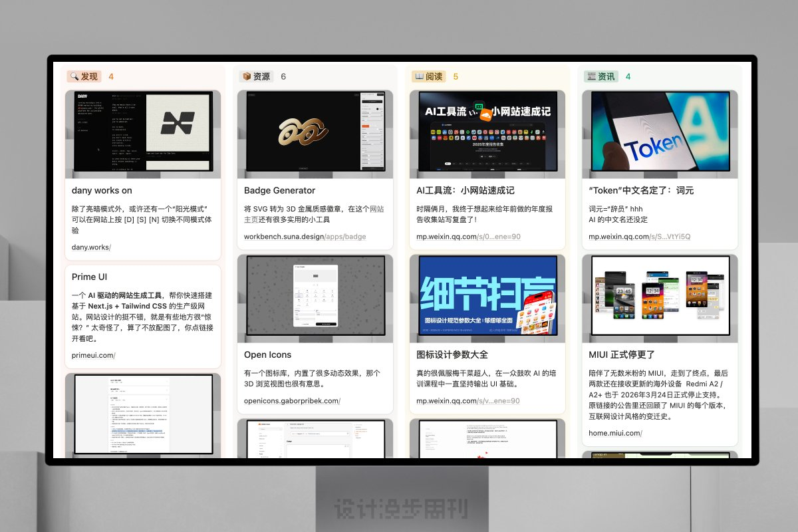
Task: Follow the mp.weixin.qq.com link under Token card
Action: point(640,237)
